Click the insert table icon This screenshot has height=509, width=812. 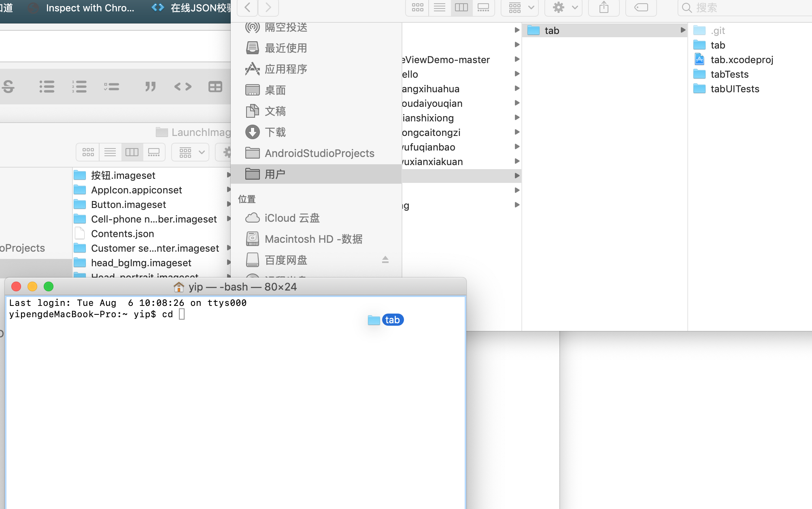[x=215, y=86]
